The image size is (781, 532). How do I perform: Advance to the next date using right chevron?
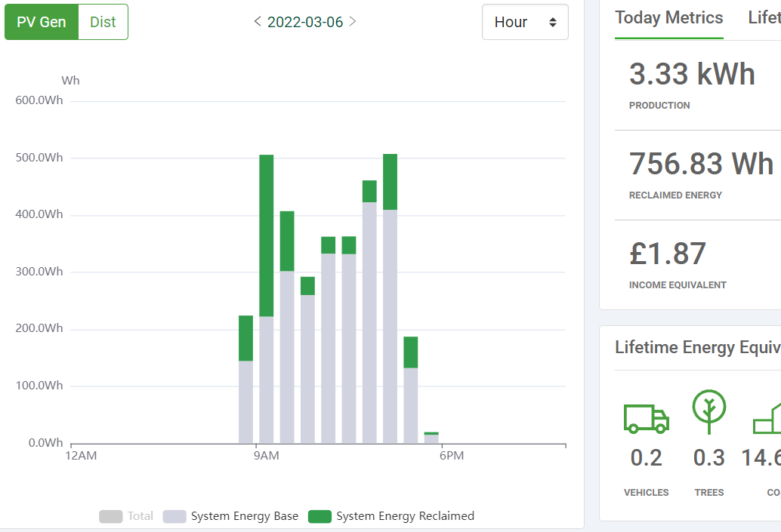[x=353, y=21]
